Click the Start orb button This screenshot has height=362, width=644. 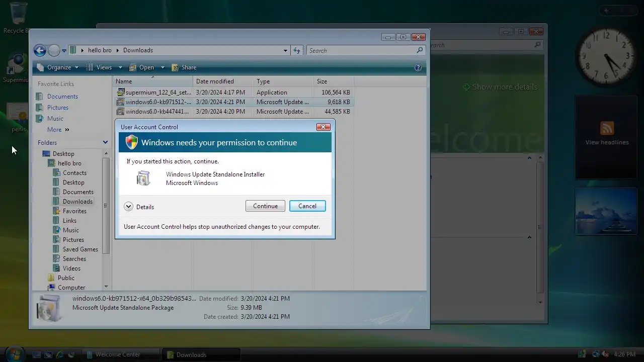[14, 354]
